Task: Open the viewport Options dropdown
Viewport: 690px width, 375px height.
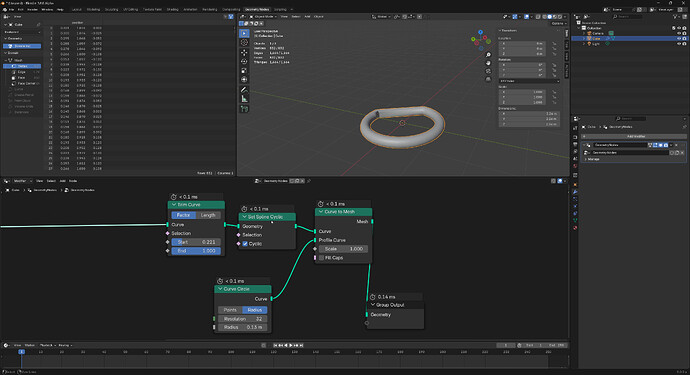Action: coord(558,23)
